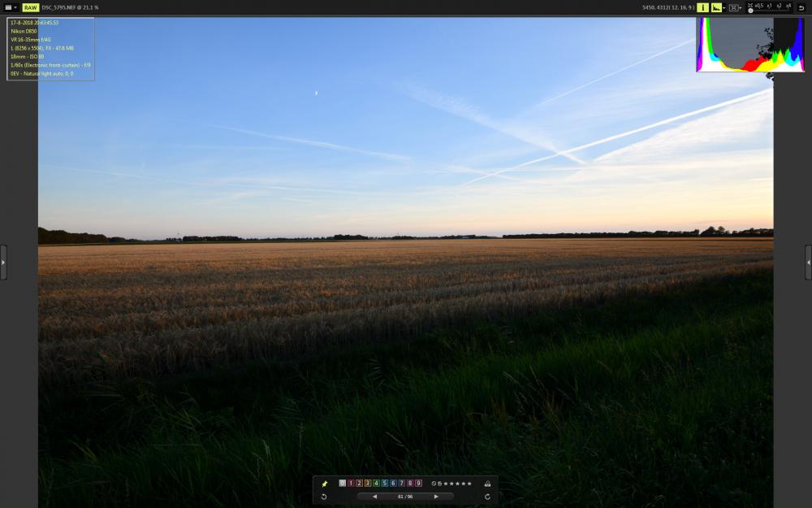
Task: Click the pixel coordinates readout in top bar
Action: pyautogui.click(x=668, y=8)
